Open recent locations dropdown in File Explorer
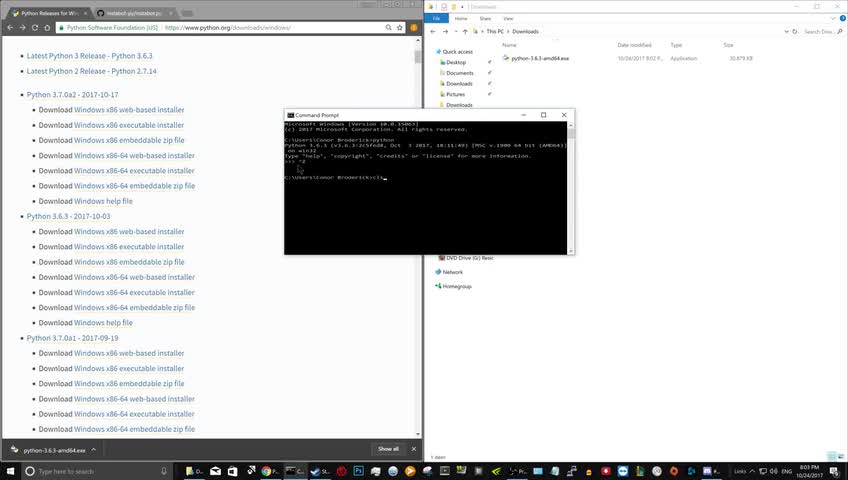Screen dimensions: 848x480 [455, 32]
